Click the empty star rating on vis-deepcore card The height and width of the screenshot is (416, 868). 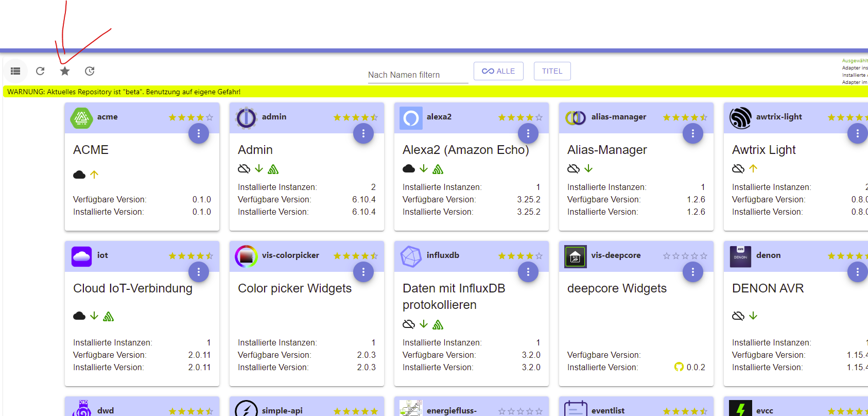point(685,256)
